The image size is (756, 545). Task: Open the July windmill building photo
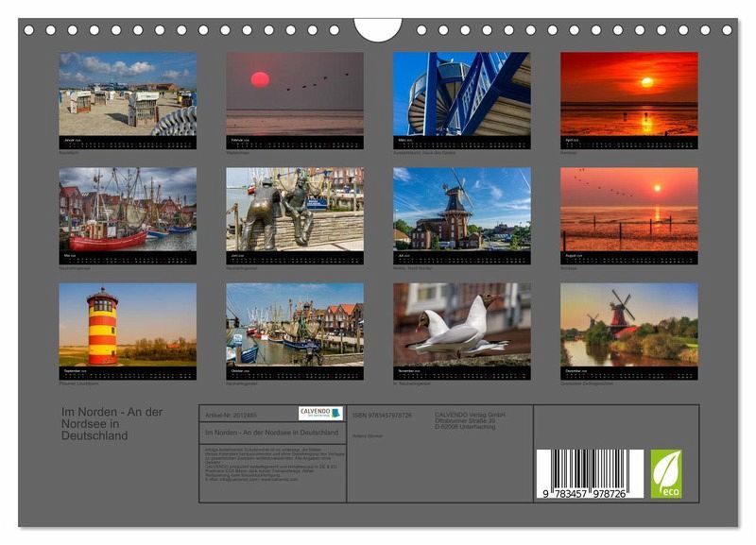click(461, 210)
